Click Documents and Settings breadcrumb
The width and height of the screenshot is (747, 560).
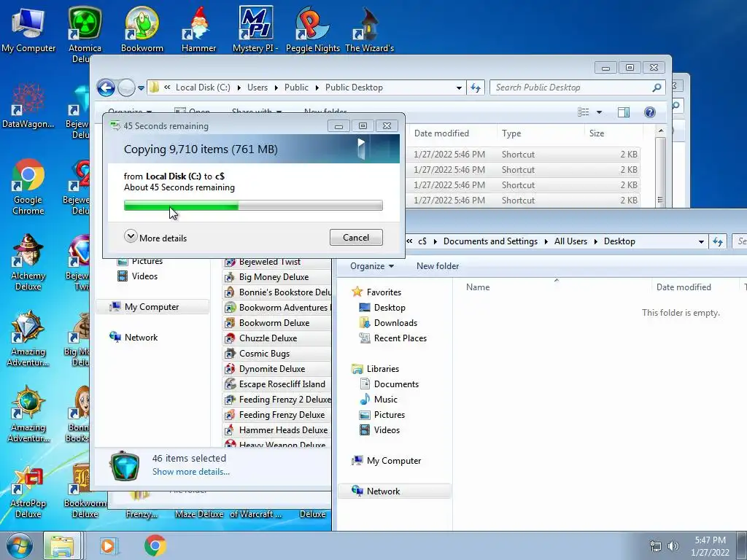click(490, 241)
